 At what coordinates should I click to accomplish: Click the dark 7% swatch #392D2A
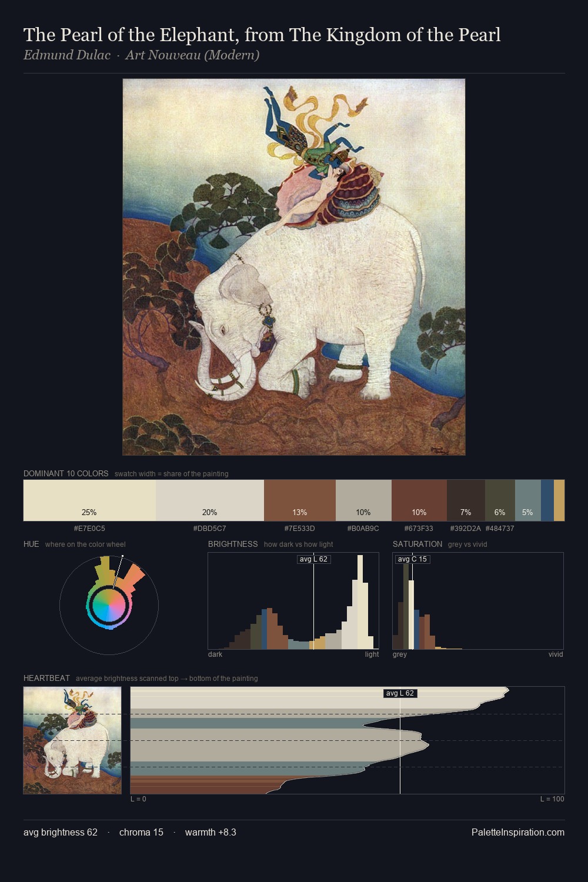pyautogui.click(x=466, y=500)
